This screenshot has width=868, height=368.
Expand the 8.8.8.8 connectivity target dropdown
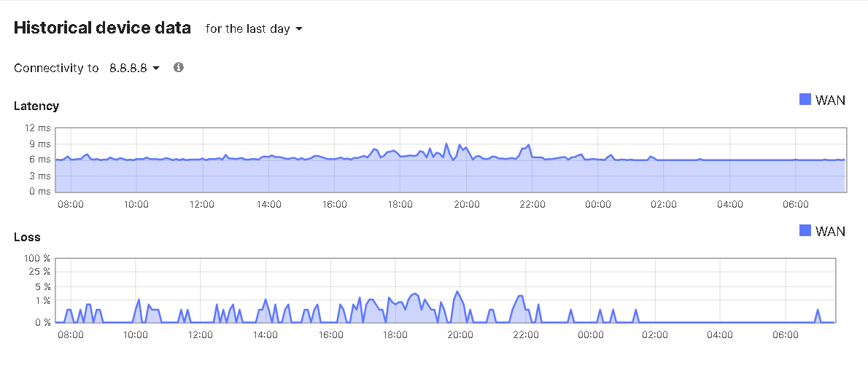(134, 68)
